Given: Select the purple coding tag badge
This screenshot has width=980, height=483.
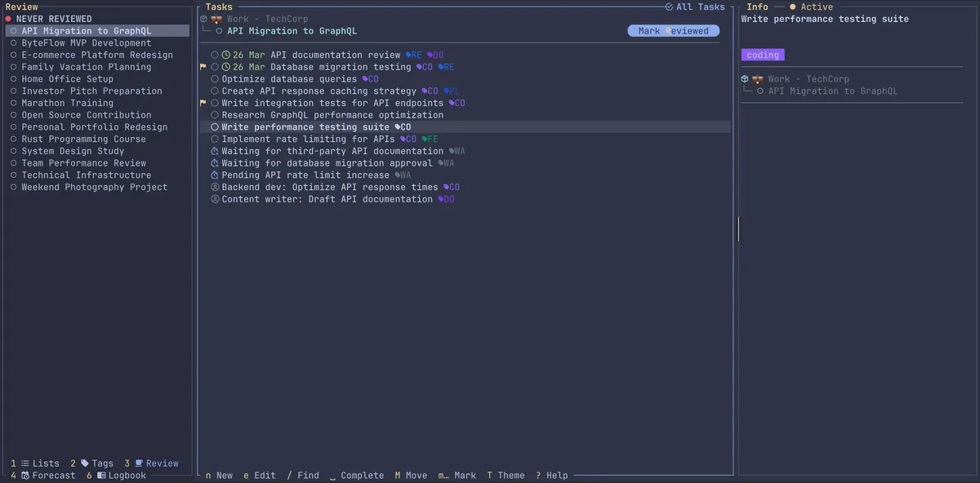Looking at the screenshot, I should [763, 55].
